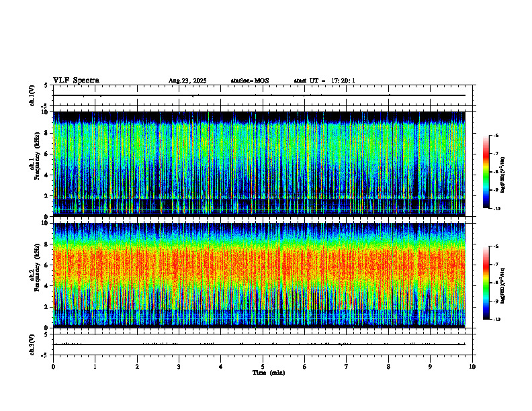Click the ch.2 spectrogram panel

[x=259, y=275]
